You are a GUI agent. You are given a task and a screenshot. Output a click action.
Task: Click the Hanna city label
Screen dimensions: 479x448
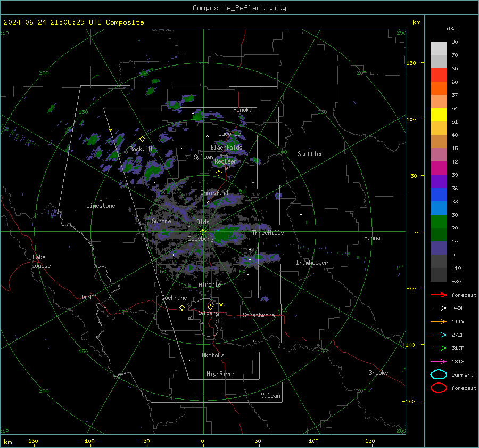coord(372,238)
